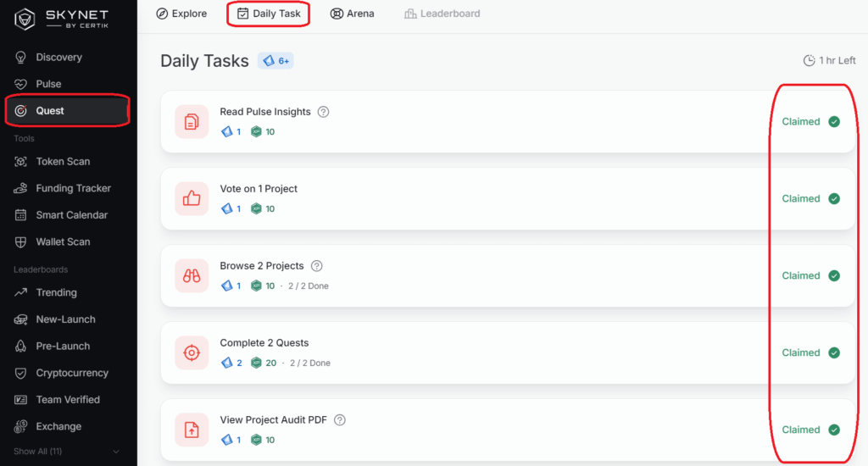Click the gem 2 reward in Complete 2 Quests
This screenshot has height=466, width=868.
click(231, 363)
